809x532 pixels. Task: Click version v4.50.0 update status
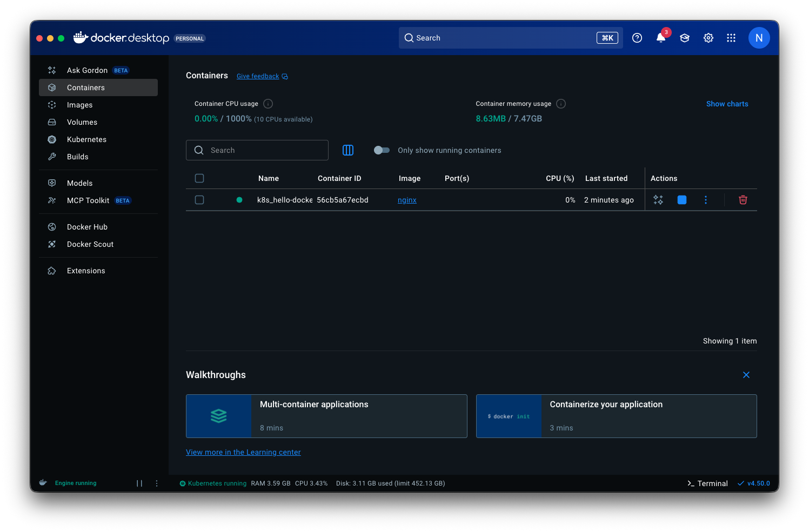754,483
